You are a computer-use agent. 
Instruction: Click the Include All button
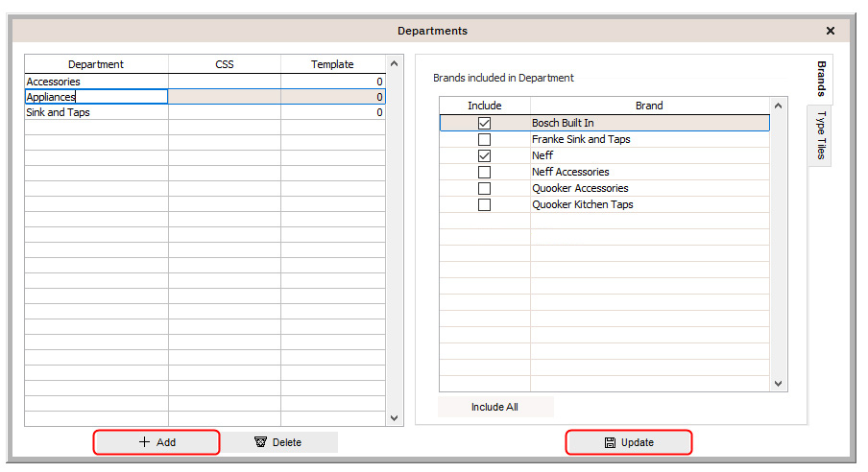pos(494,407)
